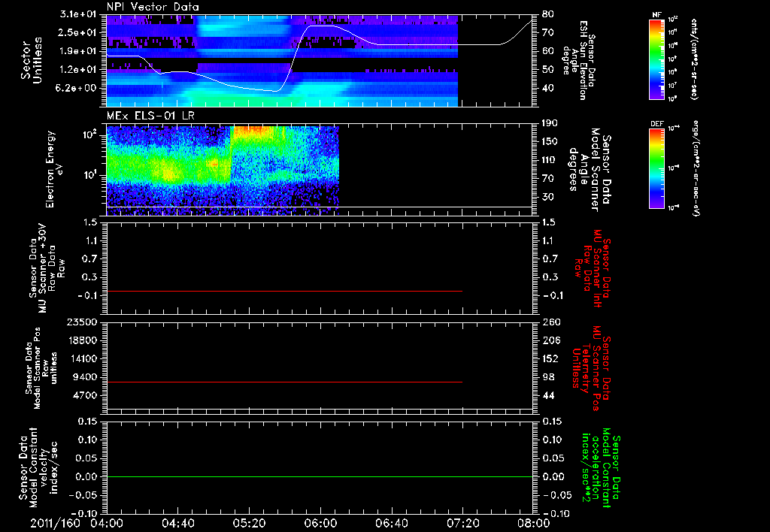Click the "NF" color bar label
This screenshot has height=532, width=770.
click(x=657, y=15)
